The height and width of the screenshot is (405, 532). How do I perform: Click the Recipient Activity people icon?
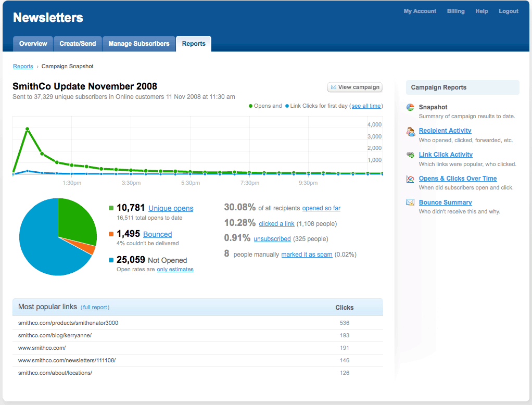click(x=410, y=132)
